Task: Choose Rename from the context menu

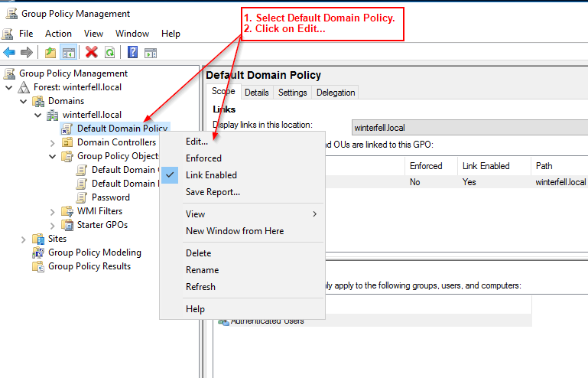Action: [x=202, y=270]
